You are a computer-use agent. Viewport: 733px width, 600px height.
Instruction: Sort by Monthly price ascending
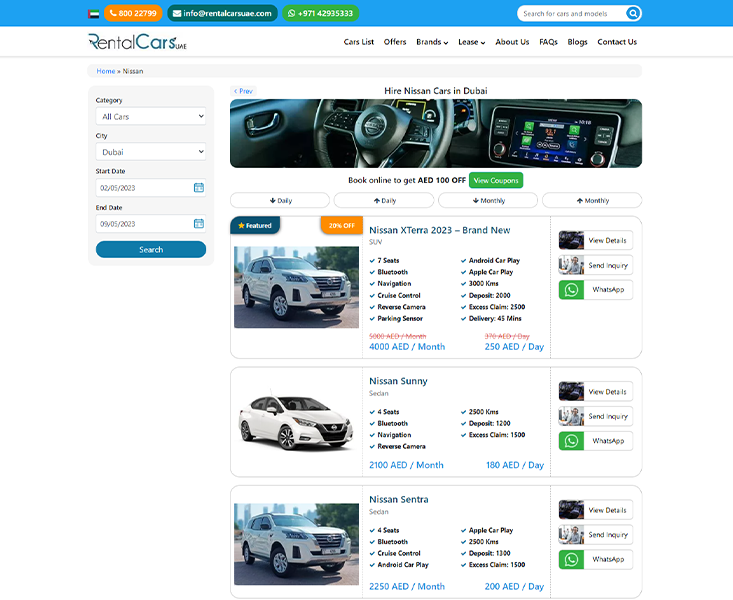[592, 200]
